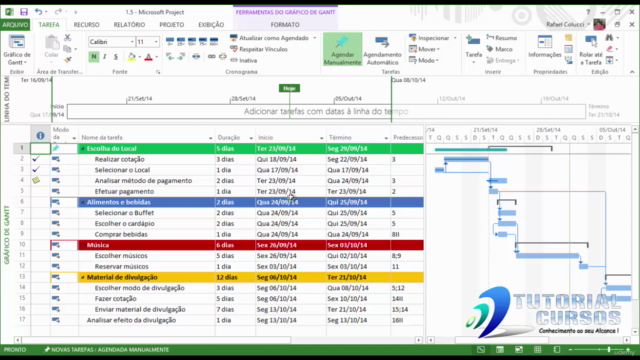Click the Atualizar como Agendado icon
Screen dimensions: 640x360
coord(233,38)
